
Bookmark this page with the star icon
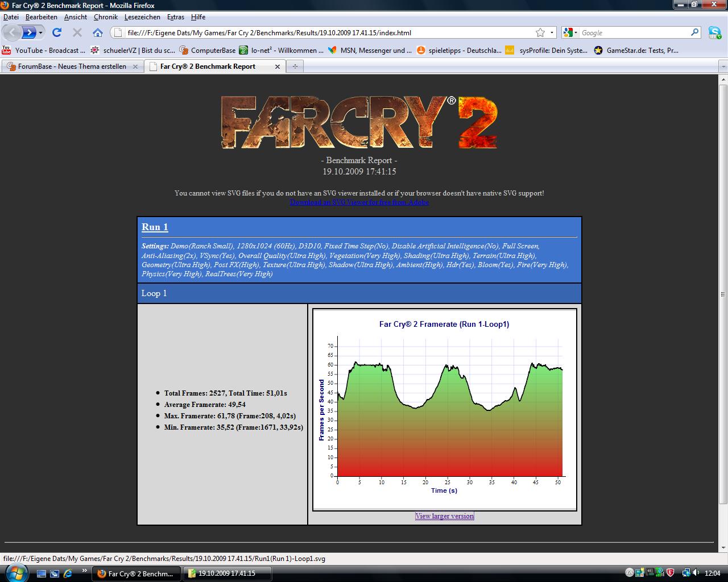click(x=540, y=32)
